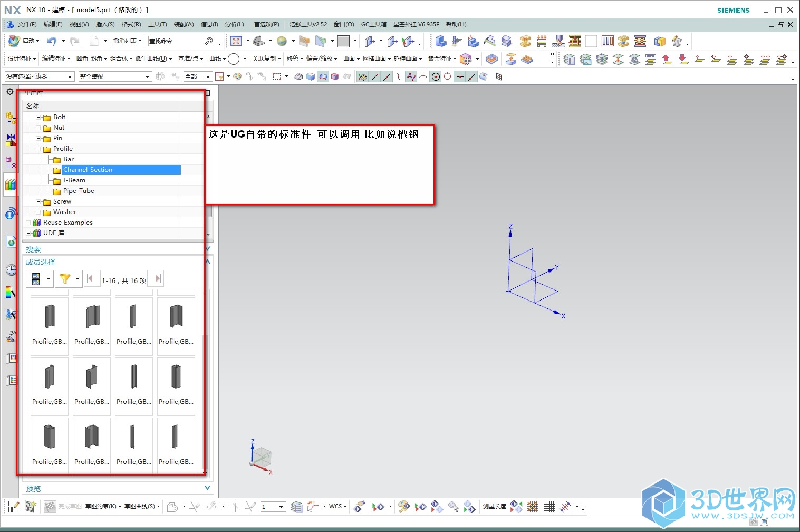Click the Redo arrow icon
Image resolution: width=800 pixels, height=532 pixels.
pos(74,41)
